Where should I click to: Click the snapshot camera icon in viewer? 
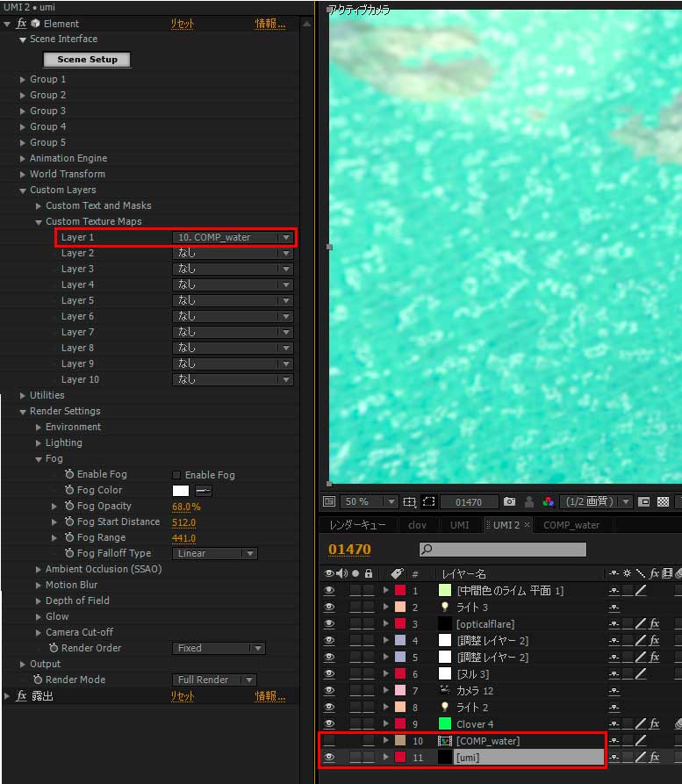(x=509, y=502)
